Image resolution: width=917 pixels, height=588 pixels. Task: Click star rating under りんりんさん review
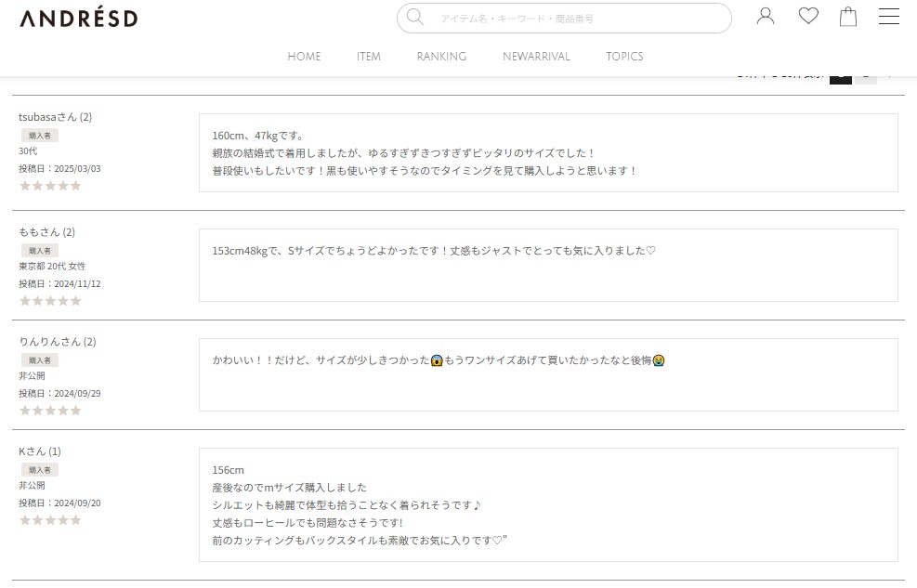click(50, 411)
